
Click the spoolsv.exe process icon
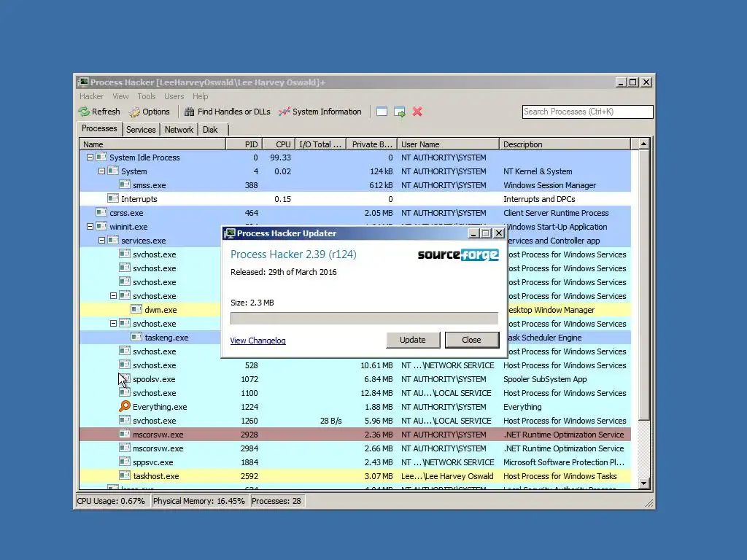pos(125,378)
